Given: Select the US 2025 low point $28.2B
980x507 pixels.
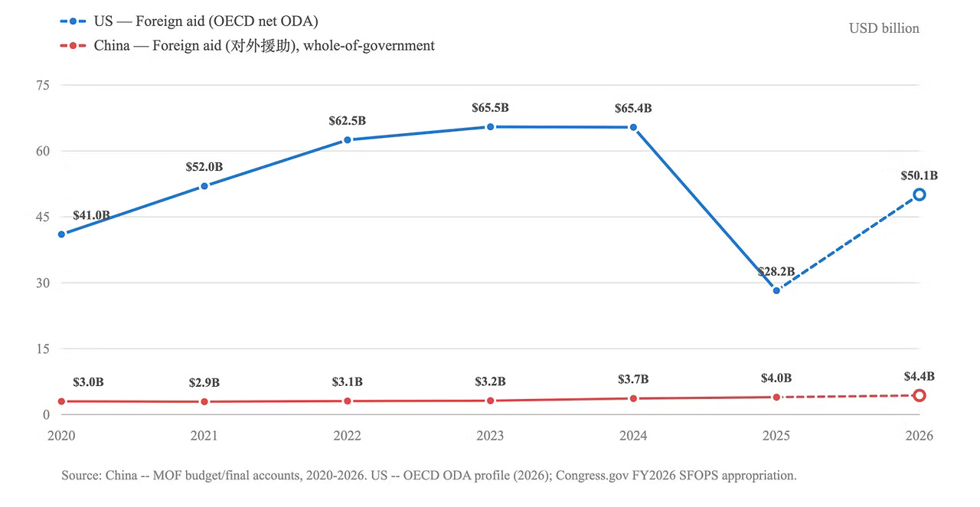Looking at the screenshot, I should (776, 290).
